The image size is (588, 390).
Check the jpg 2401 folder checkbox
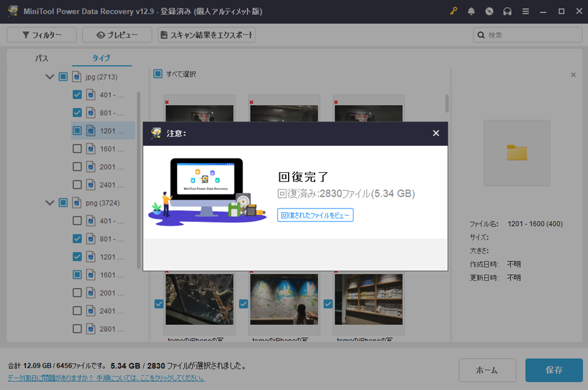(77, 184)
